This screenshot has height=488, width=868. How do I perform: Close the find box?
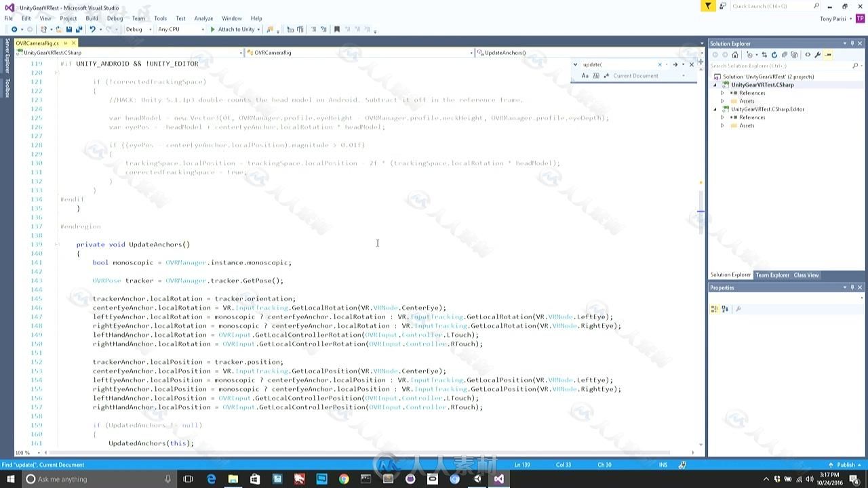pos(692,64)
